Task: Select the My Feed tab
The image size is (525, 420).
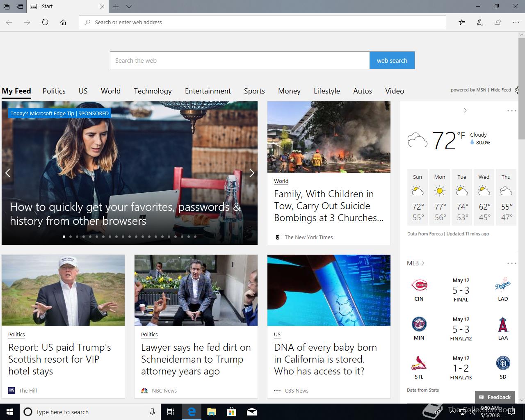Action: click(16, 91)
